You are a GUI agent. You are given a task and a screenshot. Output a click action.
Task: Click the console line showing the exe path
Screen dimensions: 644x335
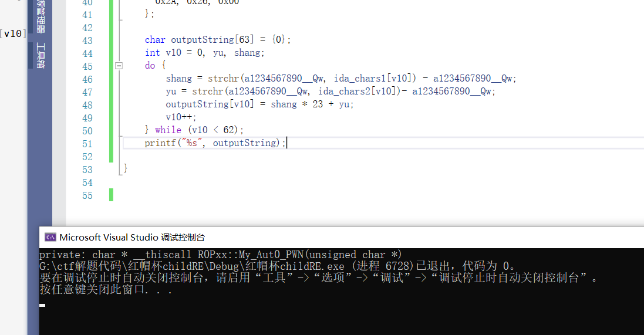(277, 266)
